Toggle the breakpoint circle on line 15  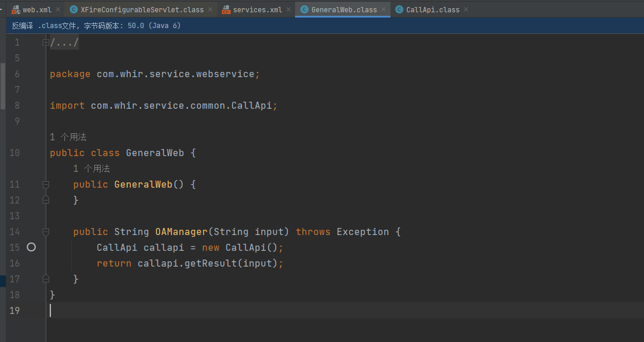32,247
